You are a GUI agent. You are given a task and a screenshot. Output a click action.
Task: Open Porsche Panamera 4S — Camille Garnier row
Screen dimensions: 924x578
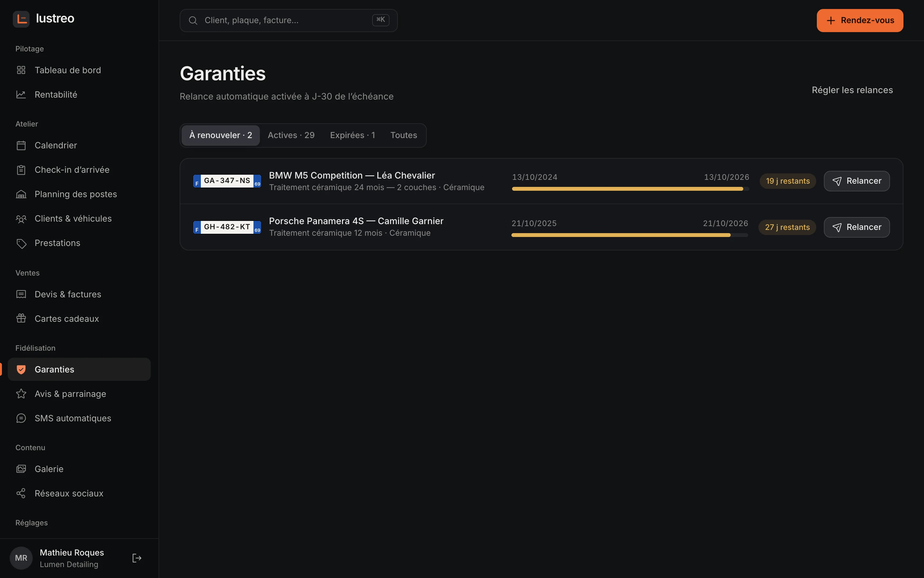click(x=542, y=227)
